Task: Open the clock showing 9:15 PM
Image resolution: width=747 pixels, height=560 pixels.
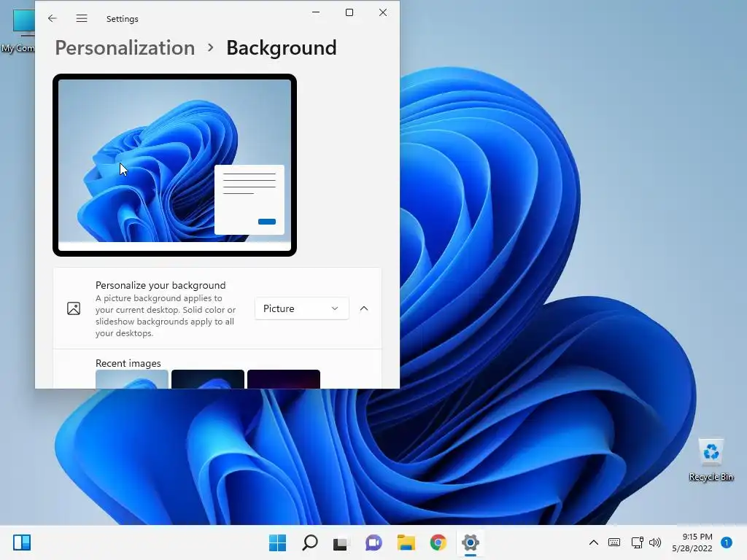Action: click(692, 542)
